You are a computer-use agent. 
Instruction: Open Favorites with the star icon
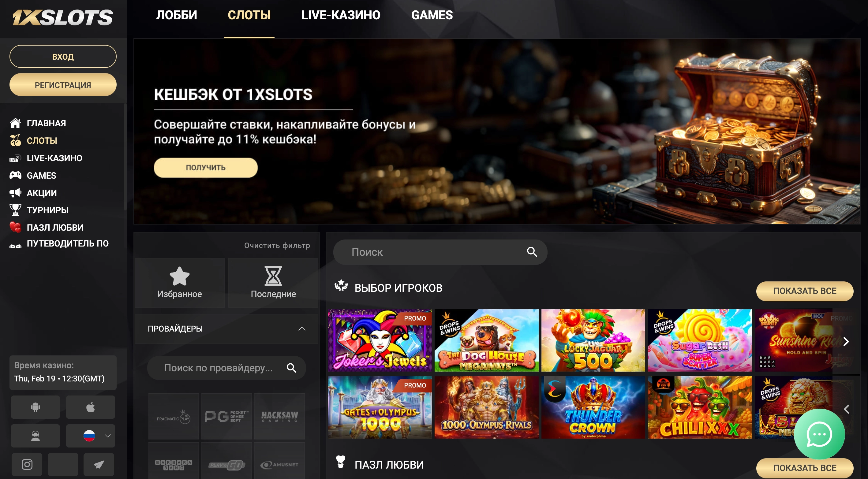(180, 282)
